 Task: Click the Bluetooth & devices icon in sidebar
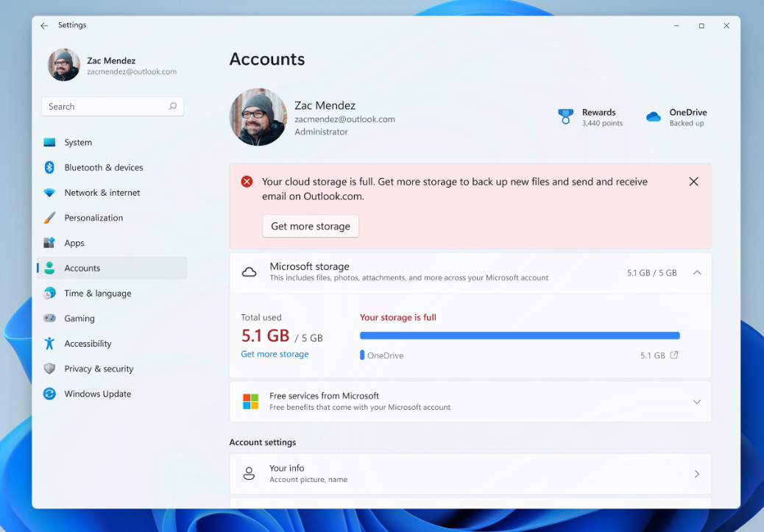click(x=49, y=168)
